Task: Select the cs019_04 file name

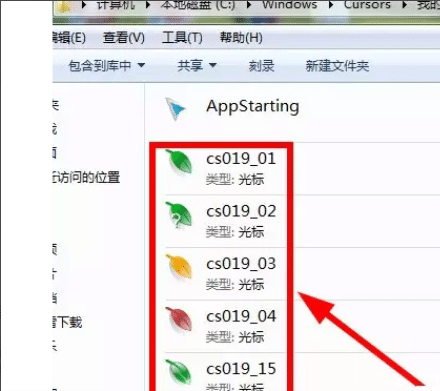Action: point(241,316)
